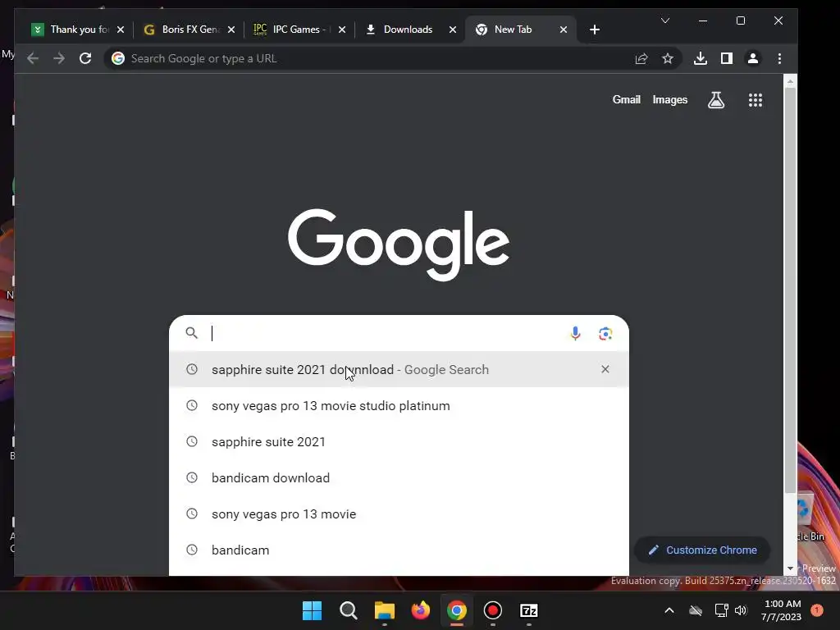Click the Google logo
The height and width of the screenshot is (630, 840).
399,244
